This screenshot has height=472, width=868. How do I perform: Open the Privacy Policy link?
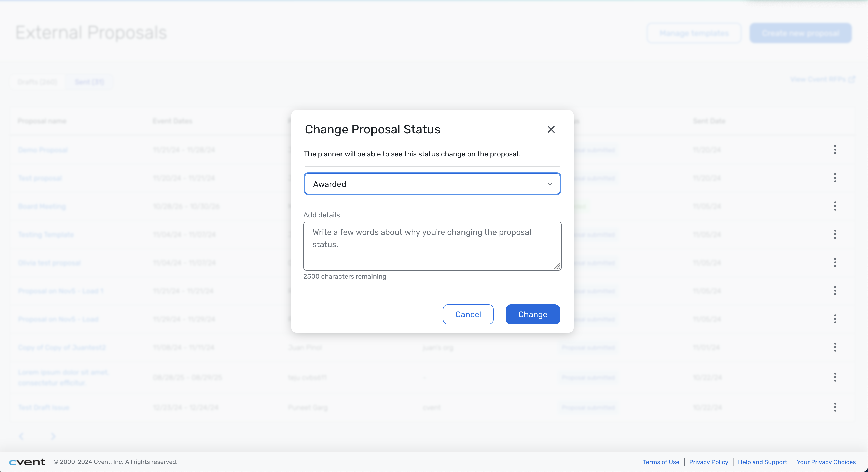708,462
